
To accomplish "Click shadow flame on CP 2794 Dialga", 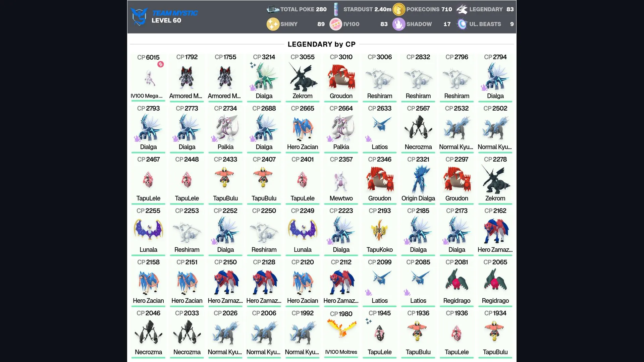I will (484, 87).
